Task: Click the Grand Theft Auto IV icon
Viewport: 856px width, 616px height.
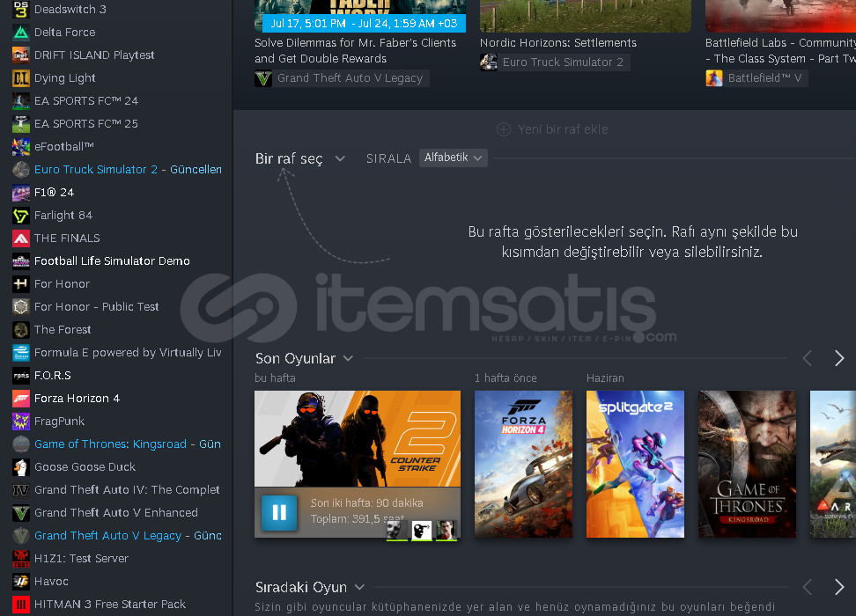Action: pos(21,490)
